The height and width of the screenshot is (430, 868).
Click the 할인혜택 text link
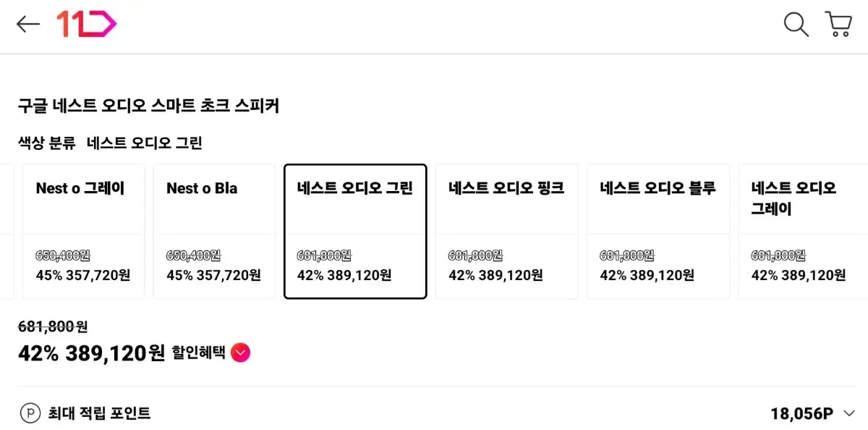pyautogui.click(x=198, y=353)
